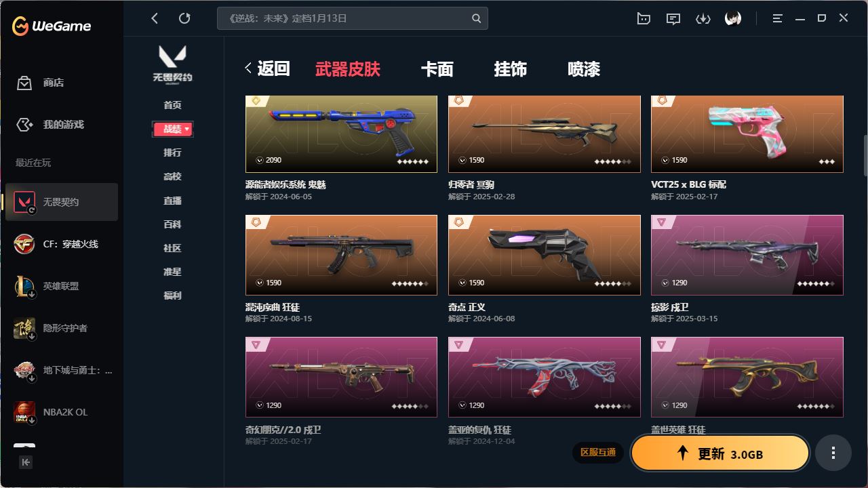Open the messages chat icon
Image resolution: width=868 pixels, height=488 pixels.
click(673, 18)
